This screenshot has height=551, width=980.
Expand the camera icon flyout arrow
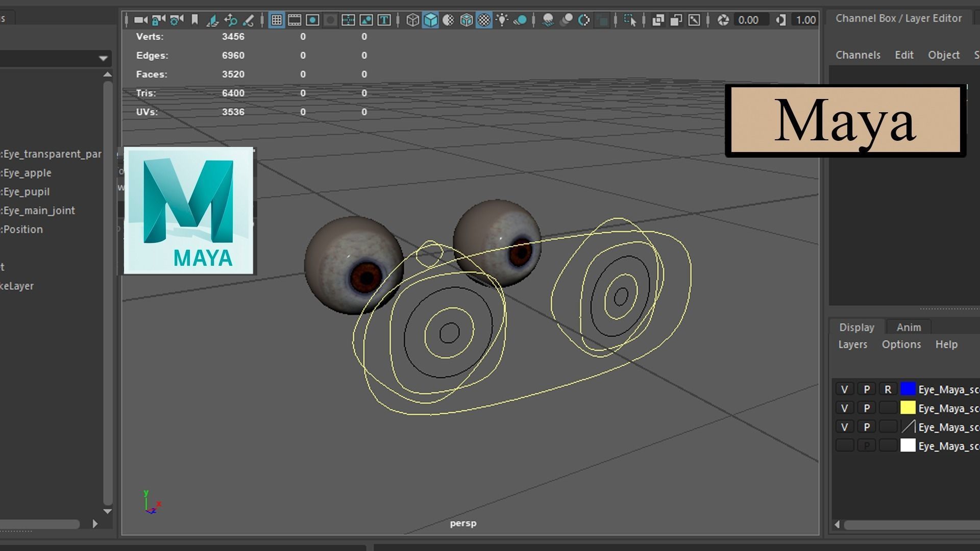click(146, 19)
